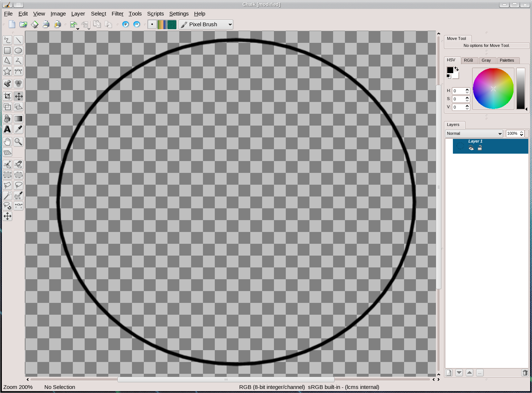Click the Zoom Out toolbar button
This screenshot has width=532, height=393.
137,24
